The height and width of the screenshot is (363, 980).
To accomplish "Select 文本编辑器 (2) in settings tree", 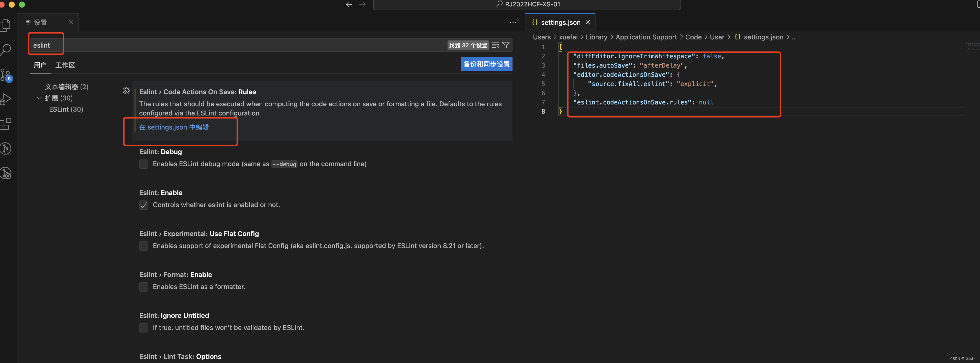I will [x=66, y=87].
